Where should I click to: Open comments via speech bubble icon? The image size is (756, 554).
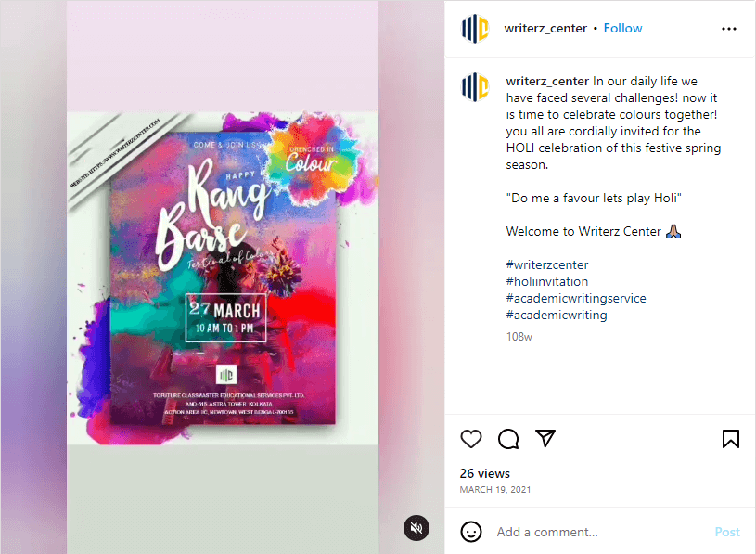pyautogui.click(x=508, y=439)
